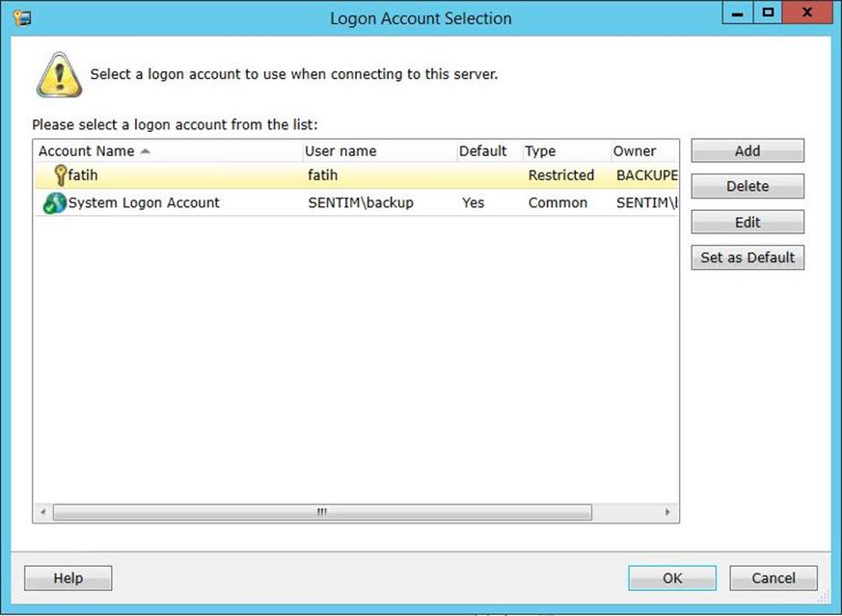Open Help for logon account selection

tap(68, 577)
